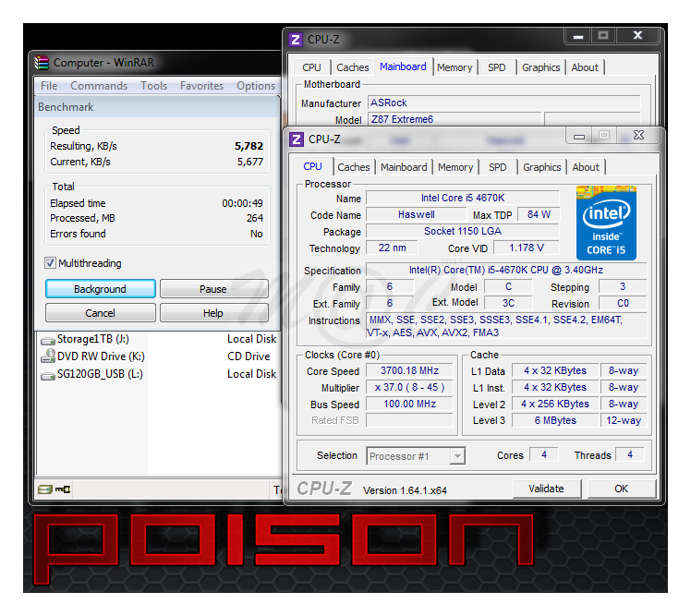Click the CPU-Z purple Z title icon
Screen dimensions: 691x616
(297, 139)
